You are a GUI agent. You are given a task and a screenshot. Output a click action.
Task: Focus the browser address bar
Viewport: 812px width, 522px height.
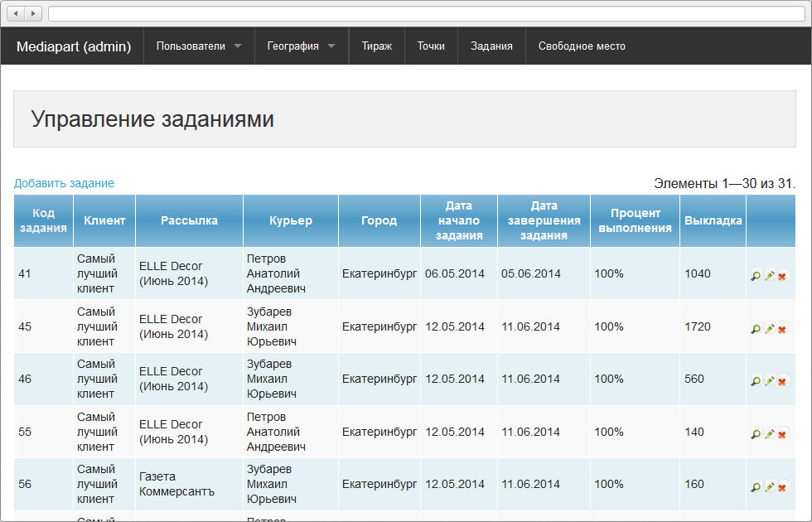click(x=427, y=13)
